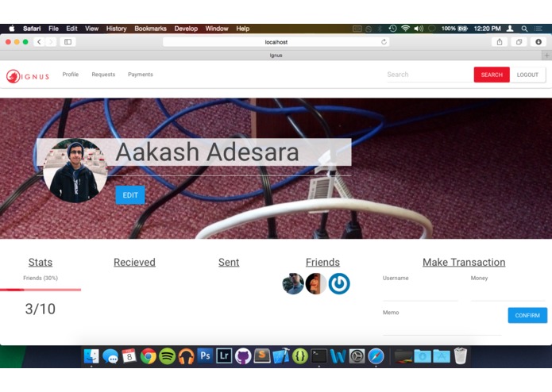Click the Money input field
Viewport: 552px width, 392px height.
pyautogui.click(x=508, y=292)
